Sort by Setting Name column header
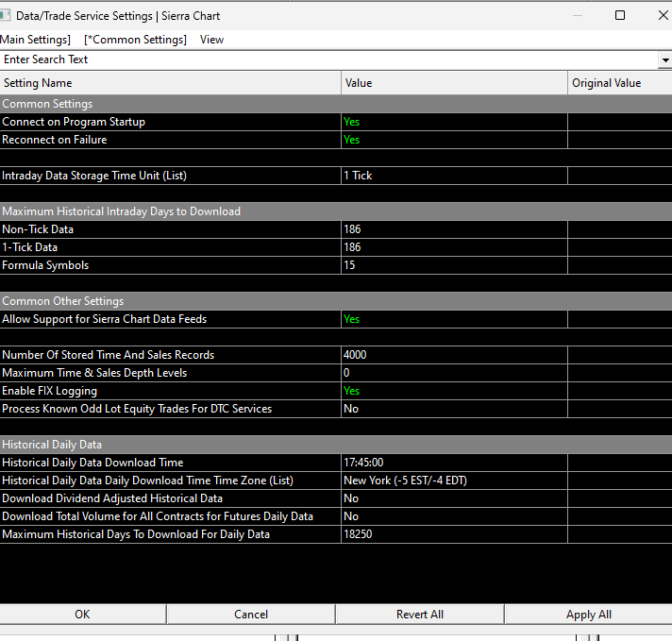 (x=170, y=83)
